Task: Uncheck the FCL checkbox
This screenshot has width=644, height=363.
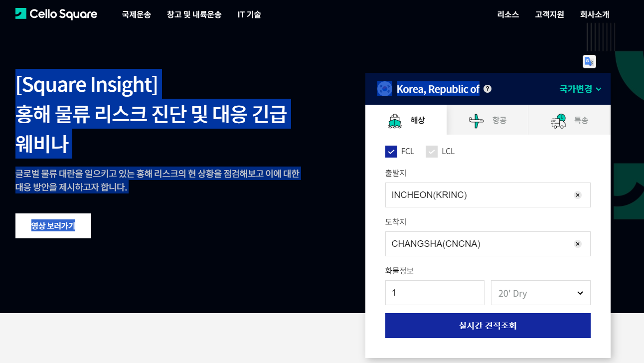Action: (391, 152)
